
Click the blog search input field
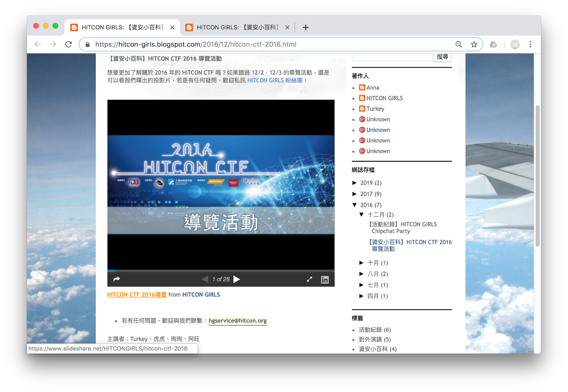392,57
